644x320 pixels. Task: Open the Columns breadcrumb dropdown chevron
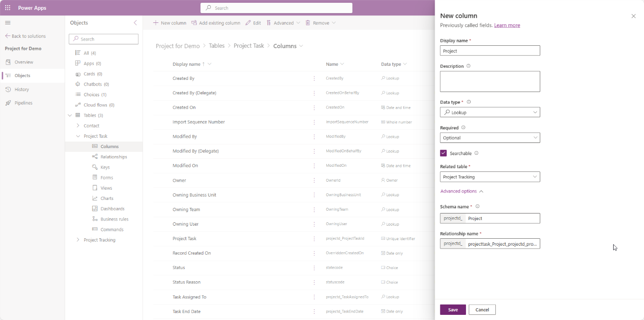(x=301, y=46)
